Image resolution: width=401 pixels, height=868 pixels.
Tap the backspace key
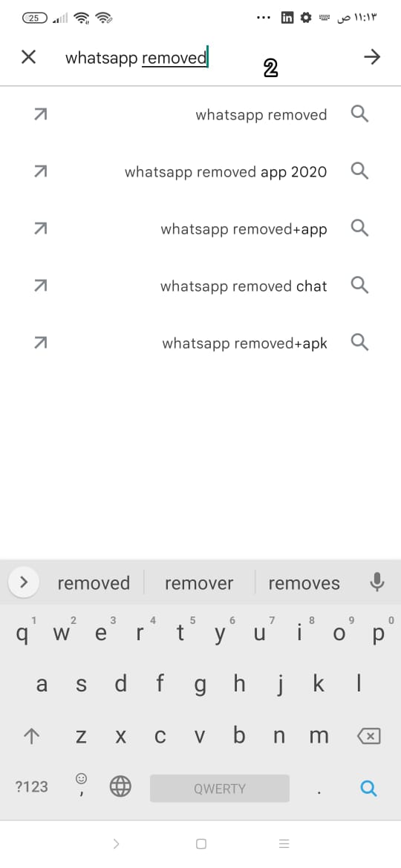369,736
